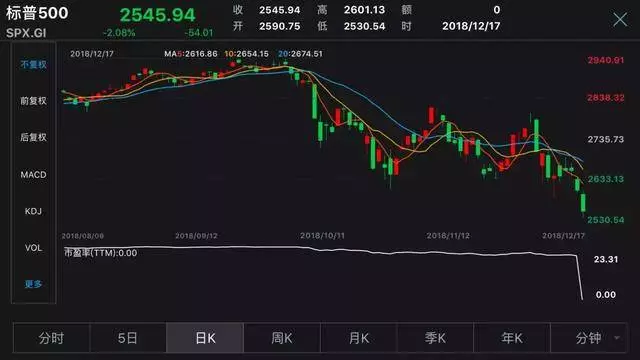This screenshot has width=640, height=360.
Task: Click the 额 turnover value 0
Action: click(x=496, y=10)
